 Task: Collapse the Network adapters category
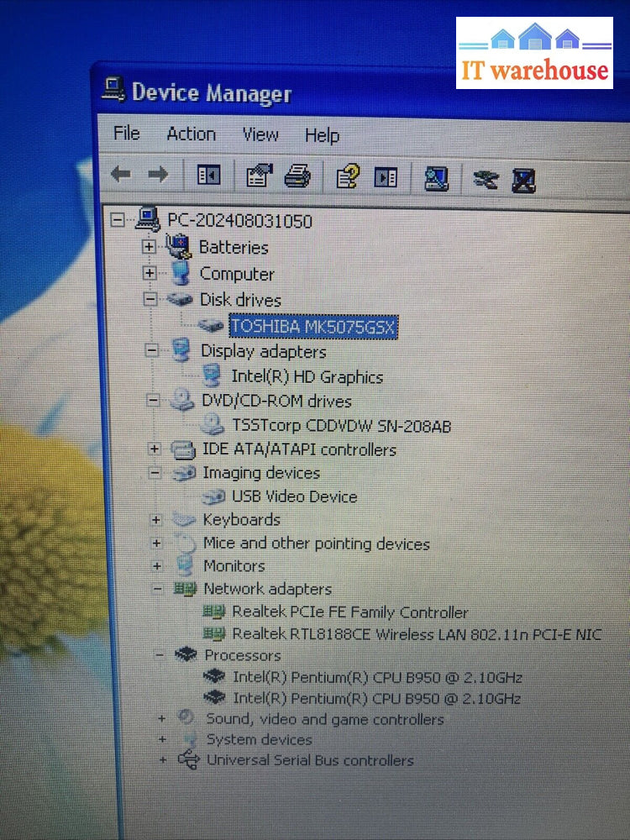point(158,589)
